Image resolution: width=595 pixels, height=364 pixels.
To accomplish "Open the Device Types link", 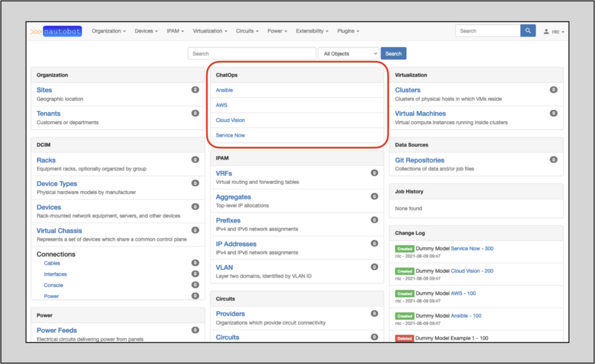I will coord(57,183).
